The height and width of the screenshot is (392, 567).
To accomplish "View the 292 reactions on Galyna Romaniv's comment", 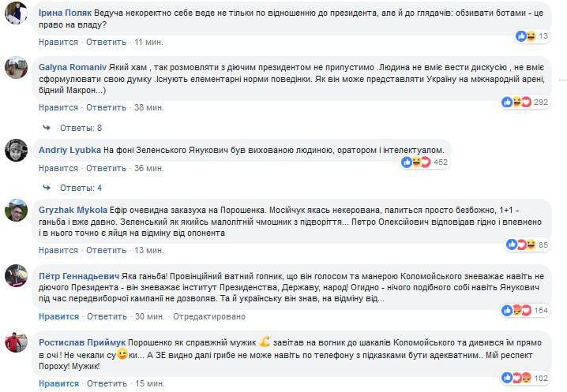I will (524, 103).
